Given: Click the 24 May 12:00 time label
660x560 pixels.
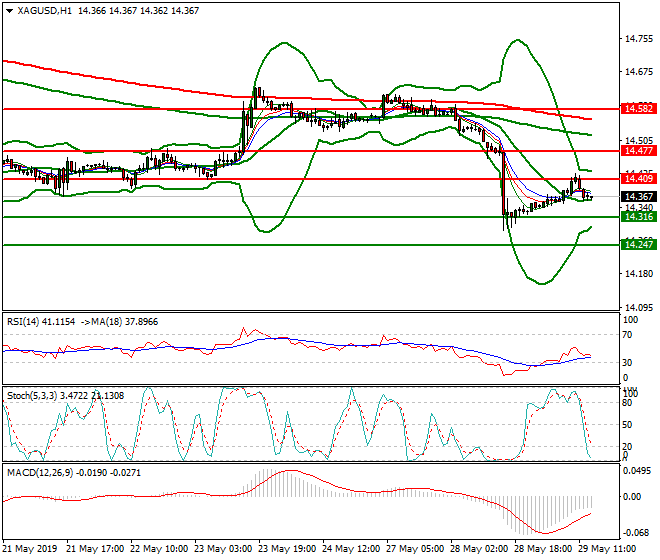Looking at the screenshot, I should pos(351,549).
